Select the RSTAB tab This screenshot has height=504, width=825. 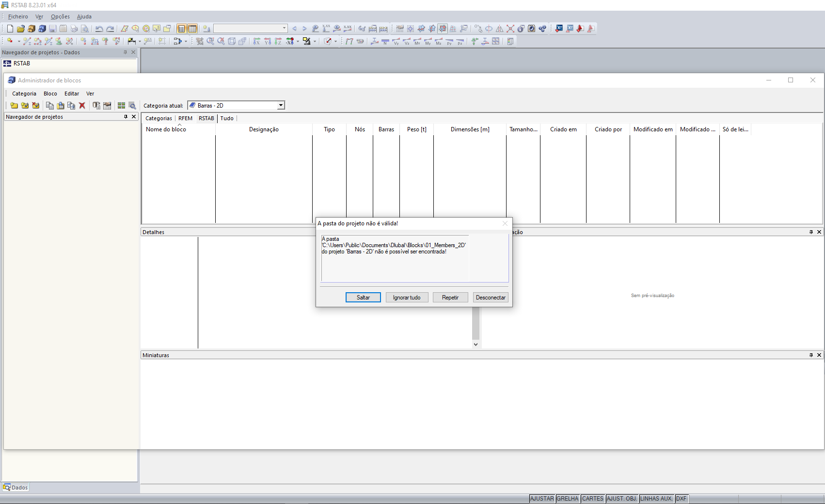tap(206, 118)
